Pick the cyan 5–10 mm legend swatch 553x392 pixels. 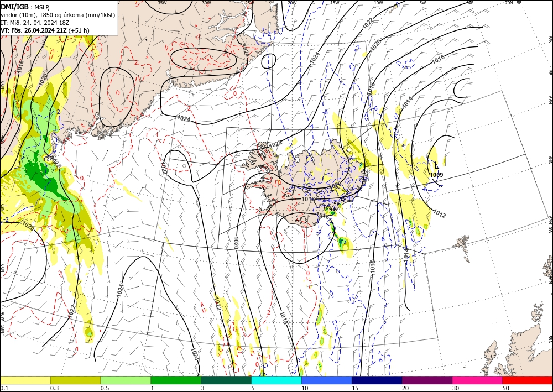point(276,380)
